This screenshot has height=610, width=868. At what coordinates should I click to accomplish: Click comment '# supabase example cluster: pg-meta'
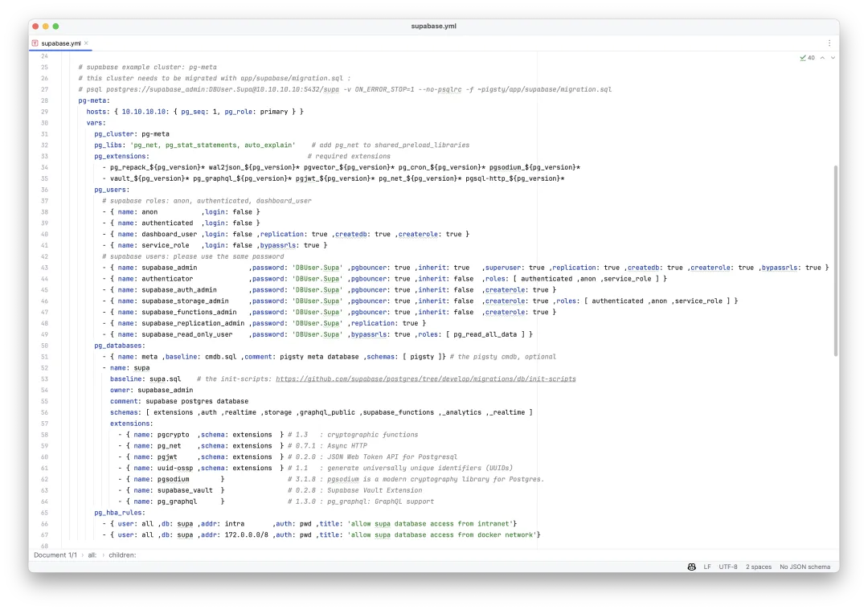[x=147, y=67]
